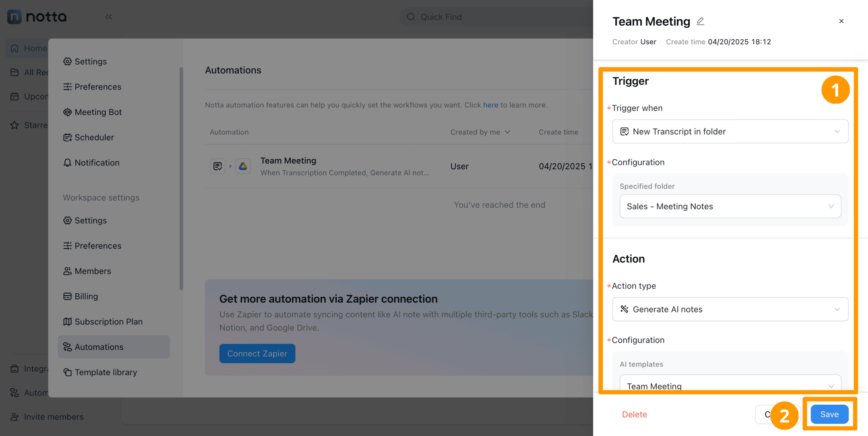Image resolution: width=868 pixels, height=436 pixels.
Task: Open the Action type dropdown
Action: [x=730, y=309]
